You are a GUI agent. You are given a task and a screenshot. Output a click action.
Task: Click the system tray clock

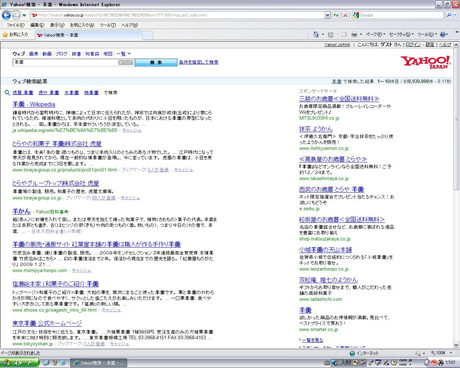tap(451, 363)
